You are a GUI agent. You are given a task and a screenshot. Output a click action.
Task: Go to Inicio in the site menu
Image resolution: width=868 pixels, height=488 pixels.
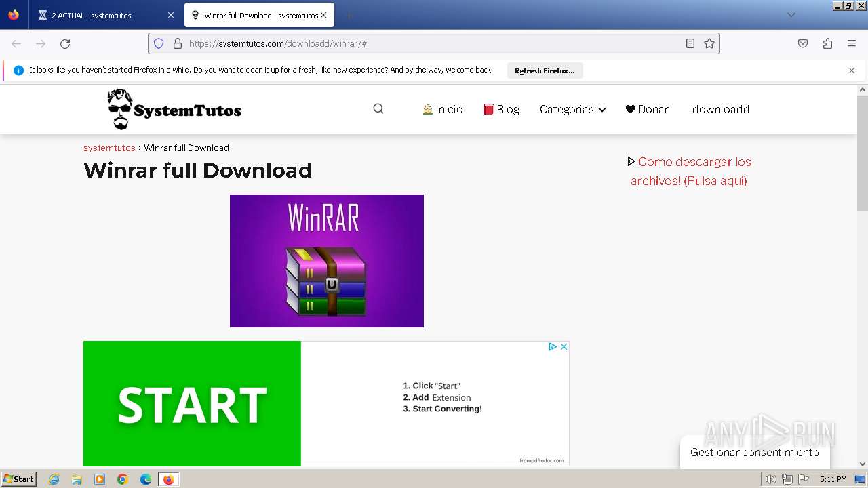pos(442,109)
